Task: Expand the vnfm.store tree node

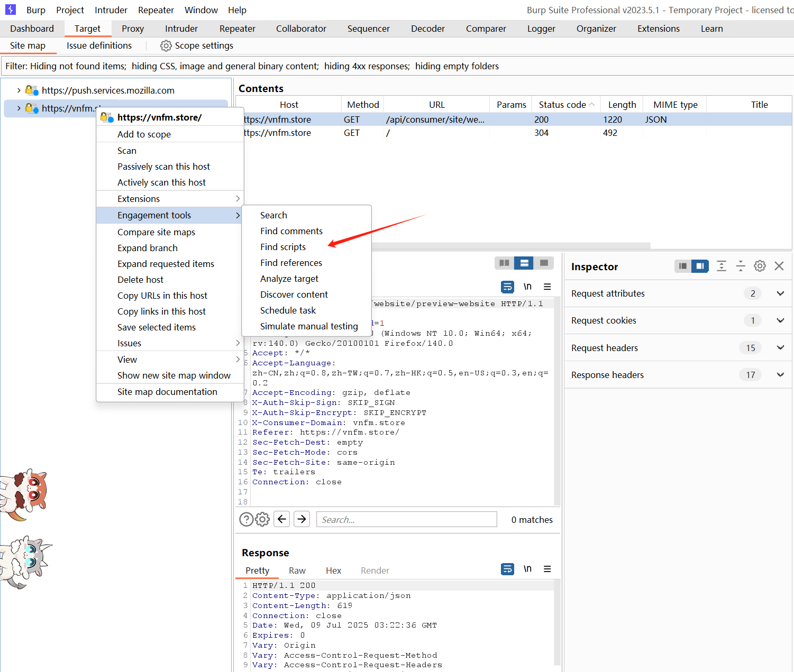Action: (x=19, y=108)
